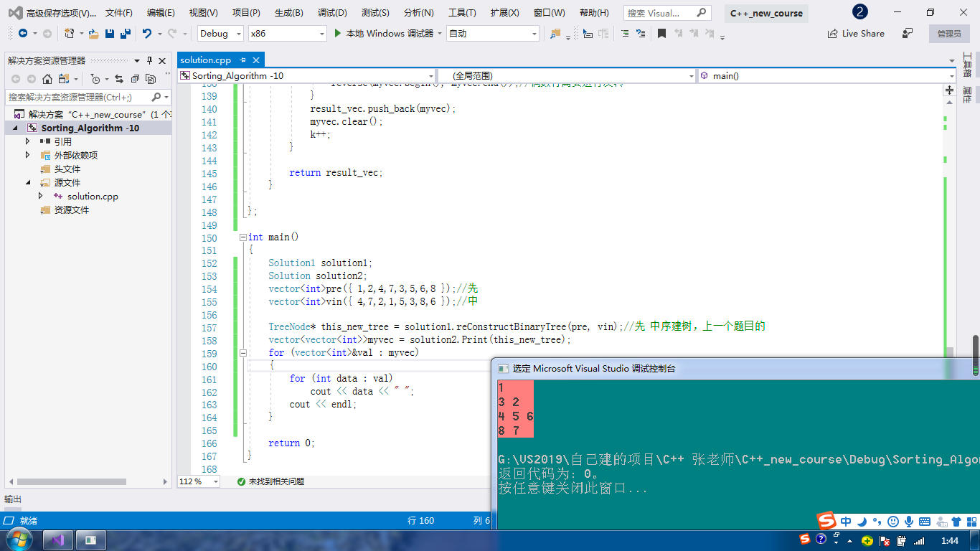Open the 工具(T) menu

tap(461, 13)
